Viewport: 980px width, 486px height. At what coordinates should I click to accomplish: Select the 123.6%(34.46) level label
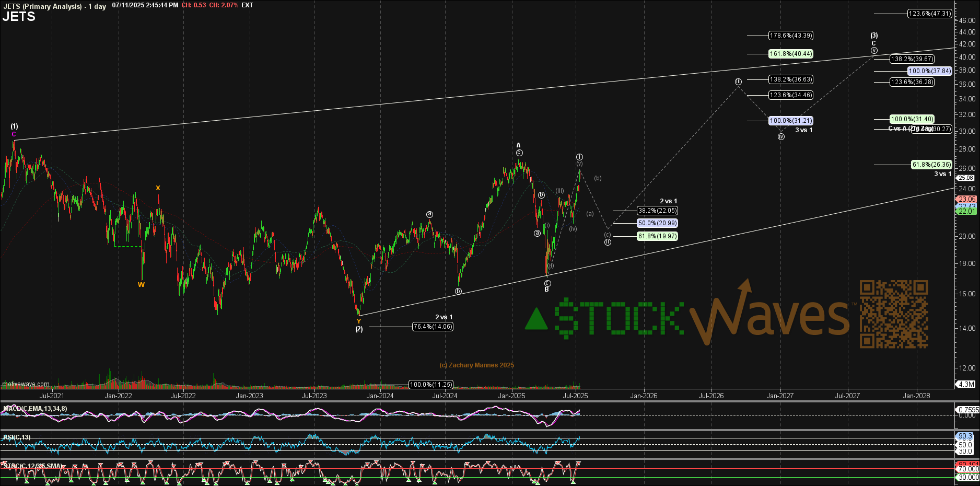[x=791, y=95]
